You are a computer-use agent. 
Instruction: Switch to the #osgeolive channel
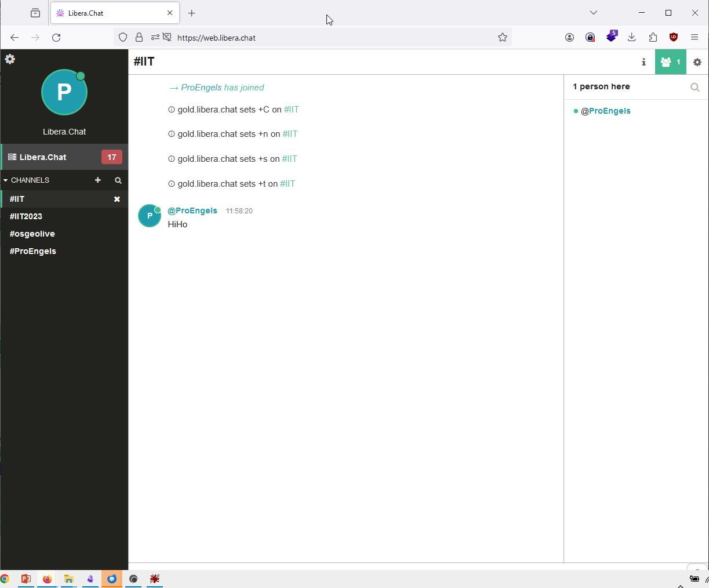[32, 234]
